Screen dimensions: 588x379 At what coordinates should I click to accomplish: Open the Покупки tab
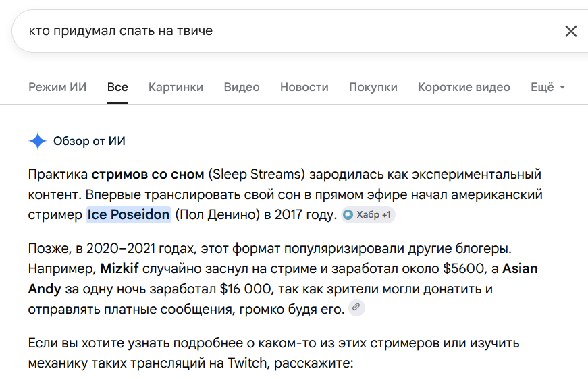pyautogui.click(x=373, y=87)
